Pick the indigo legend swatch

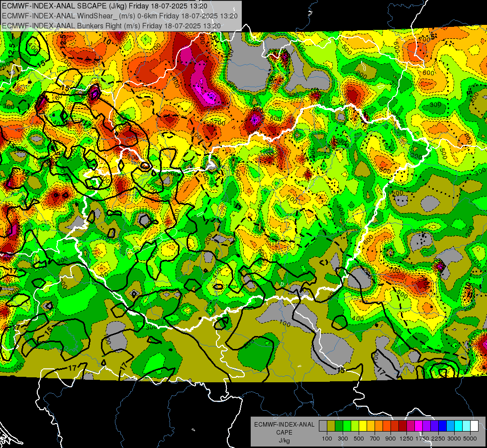434,426
